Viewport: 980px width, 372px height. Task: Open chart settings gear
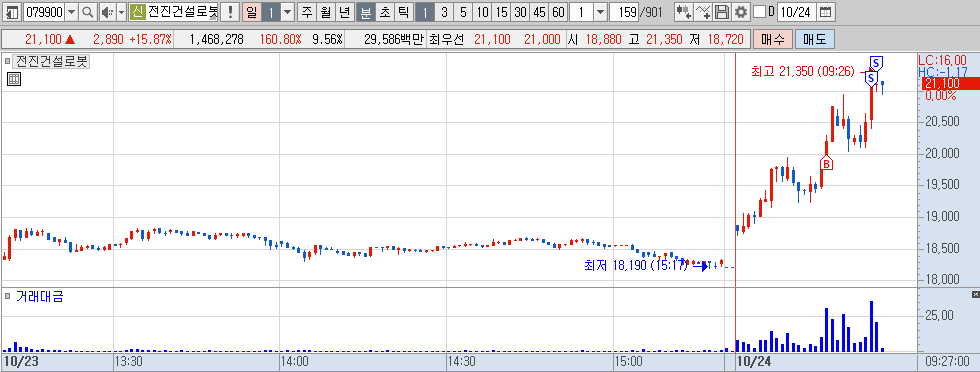741,12
